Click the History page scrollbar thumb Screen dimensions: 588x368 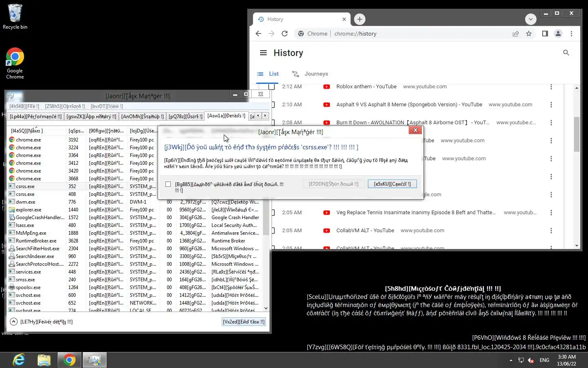(577, 134)
